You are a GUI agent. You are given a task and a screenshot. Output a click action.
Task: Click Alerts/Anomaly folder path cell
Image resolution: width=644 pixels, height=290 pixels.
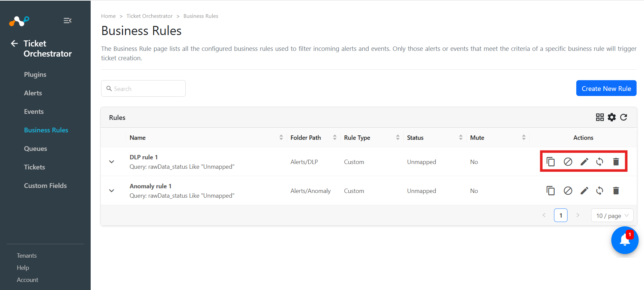tap(310, 191)
